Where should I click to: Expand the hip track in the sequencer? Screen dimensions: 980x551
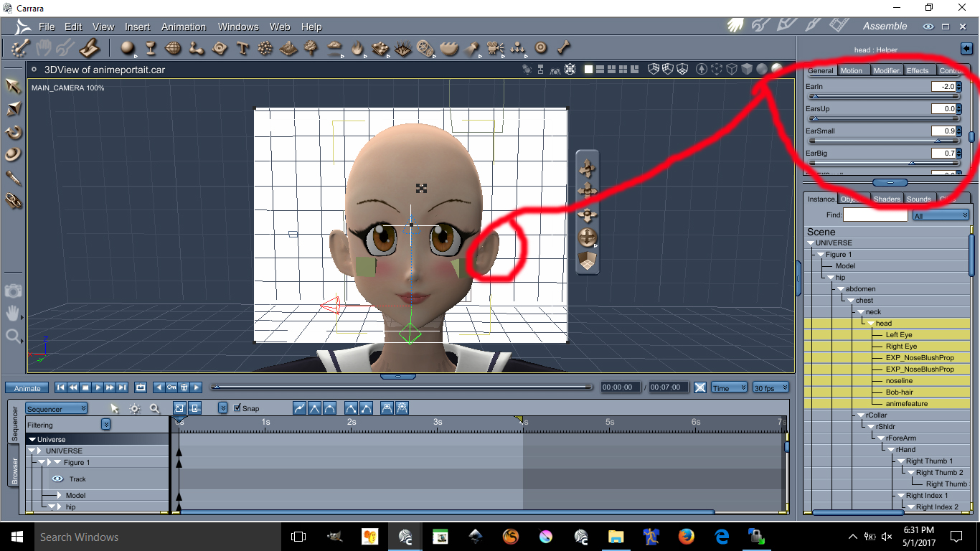point(59,507)
